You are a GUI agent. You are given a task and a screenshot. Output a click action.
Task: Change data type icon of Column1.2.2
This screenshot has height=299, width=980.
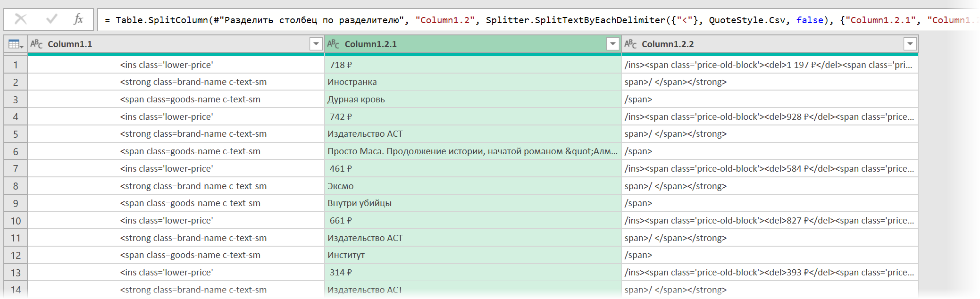point(630,44)
